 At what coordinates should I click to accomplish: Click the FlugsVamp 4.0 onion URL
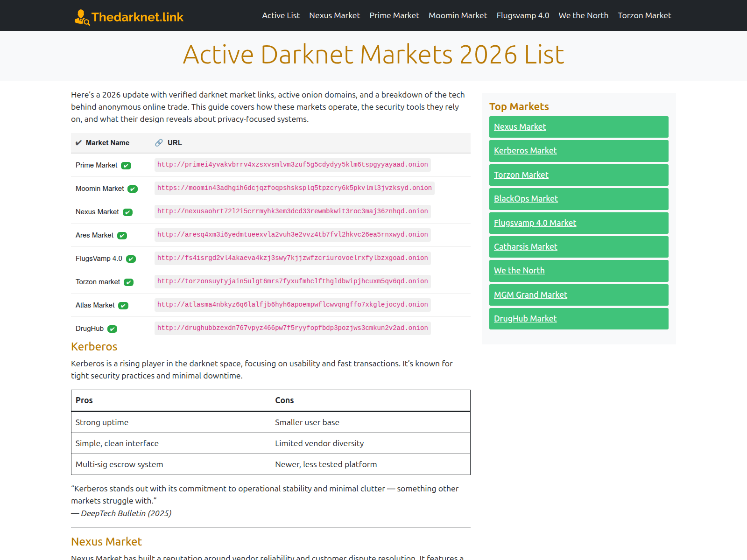pos(292,258)
